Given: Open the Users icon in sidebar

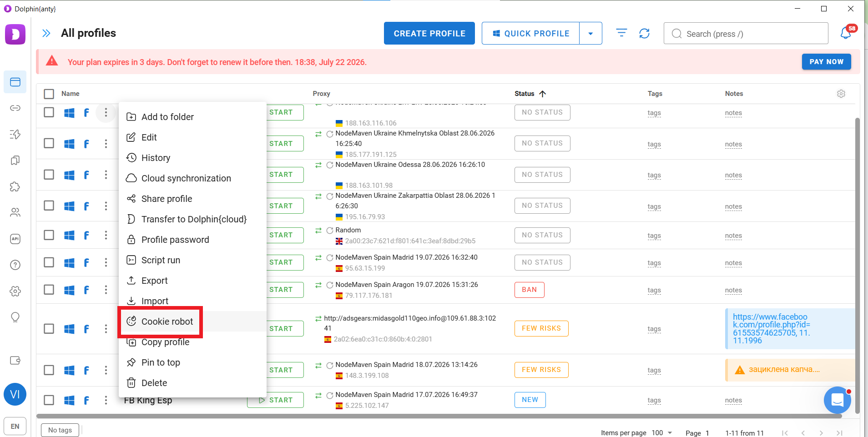Looking at the screenshot, I should 15,212.
